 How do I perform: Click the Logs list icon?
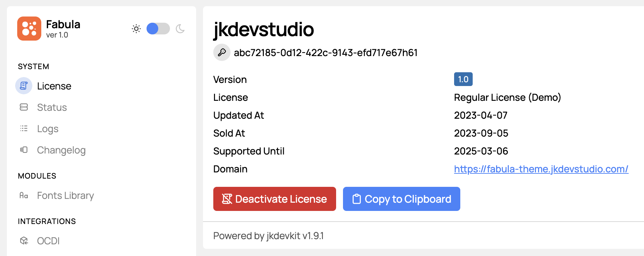(24, 128)
